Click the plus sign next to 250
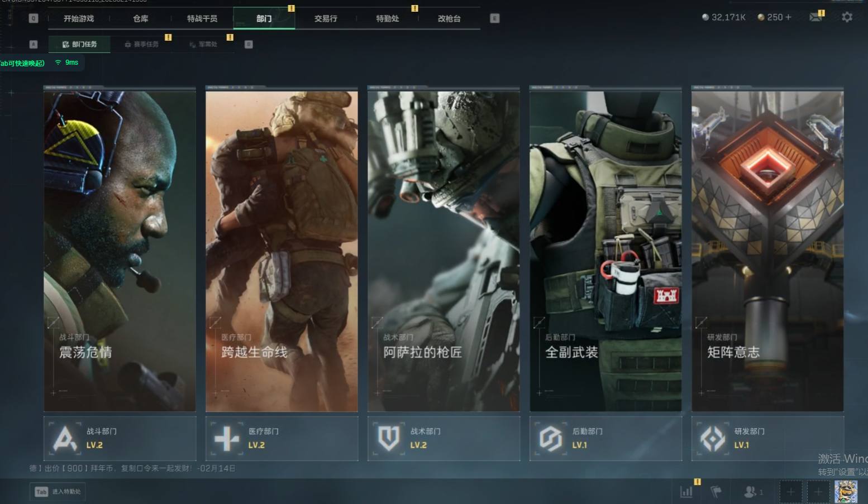The height and width of the screenshot is (504, 868). 788,17
